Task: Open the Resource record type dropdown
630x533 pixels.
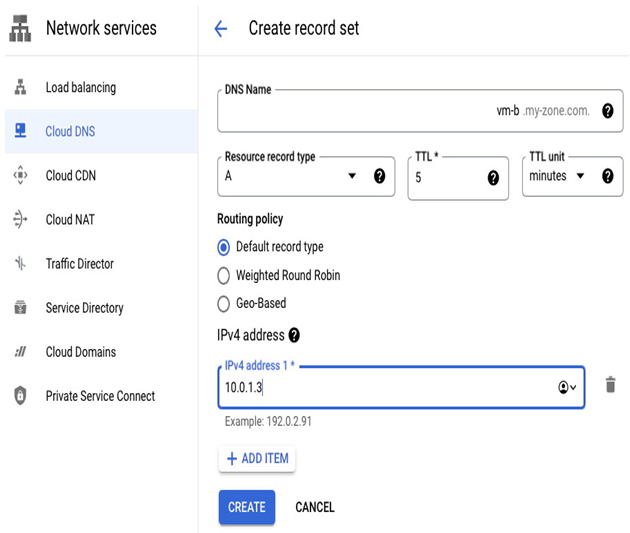Action: [306, 176]
